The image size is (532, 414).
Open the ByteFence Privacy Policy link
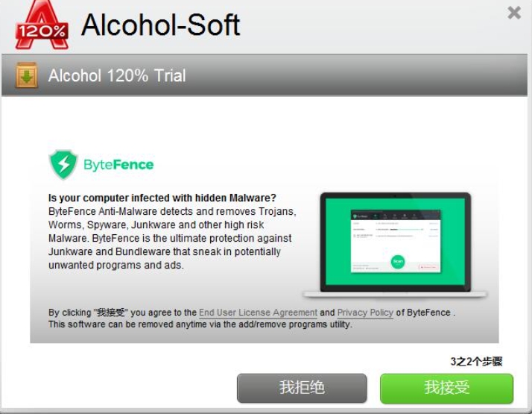click(x=365, y=313)
